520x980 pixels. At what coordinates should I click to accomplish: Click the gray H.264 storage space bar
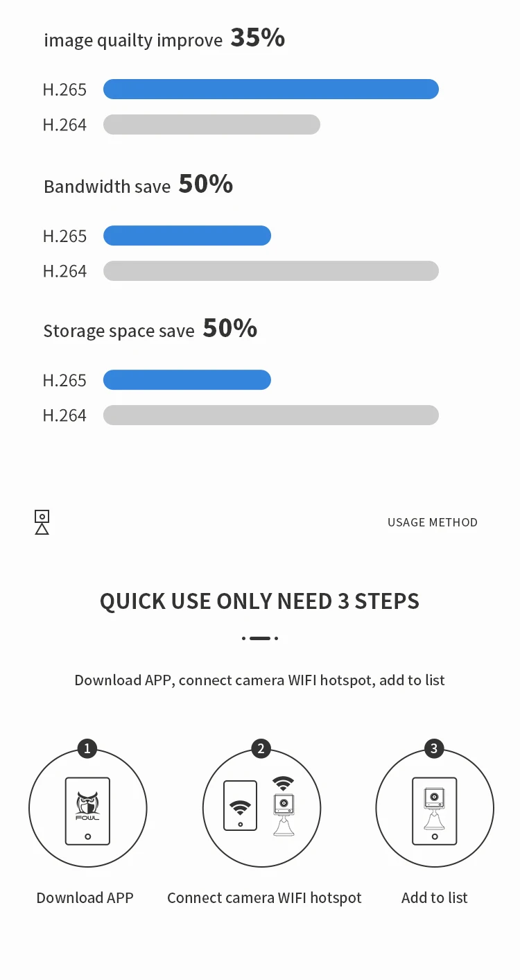(271, 415)
